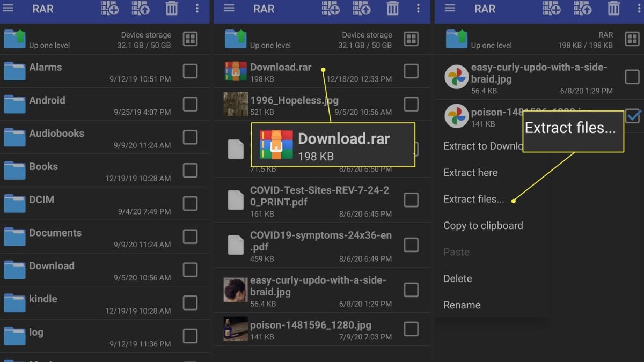Check the Download folder checkbox
Viewport: 644px width, 362px height.
coord(190,270)
